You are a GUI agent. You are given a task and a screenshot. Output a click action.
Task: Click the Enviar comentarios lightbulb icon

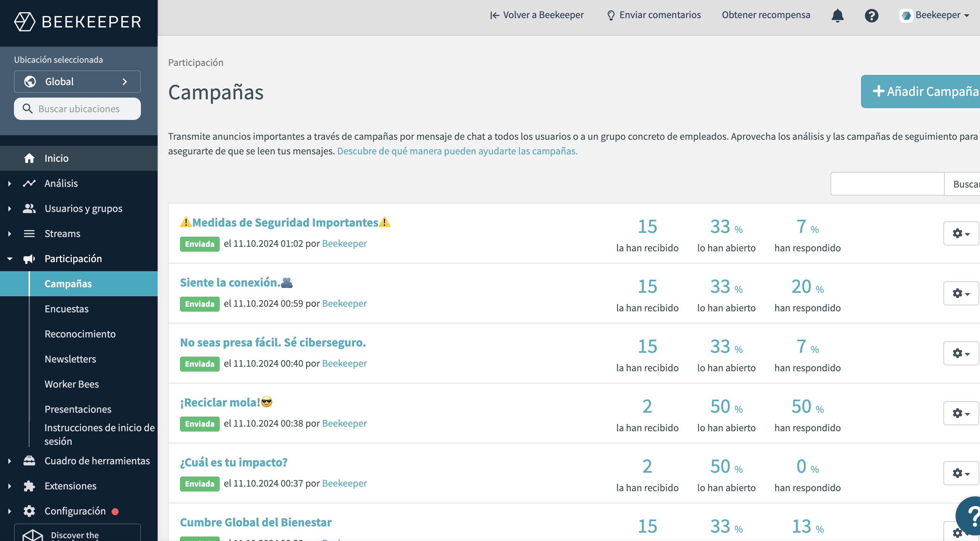click(x=611, y=15)
